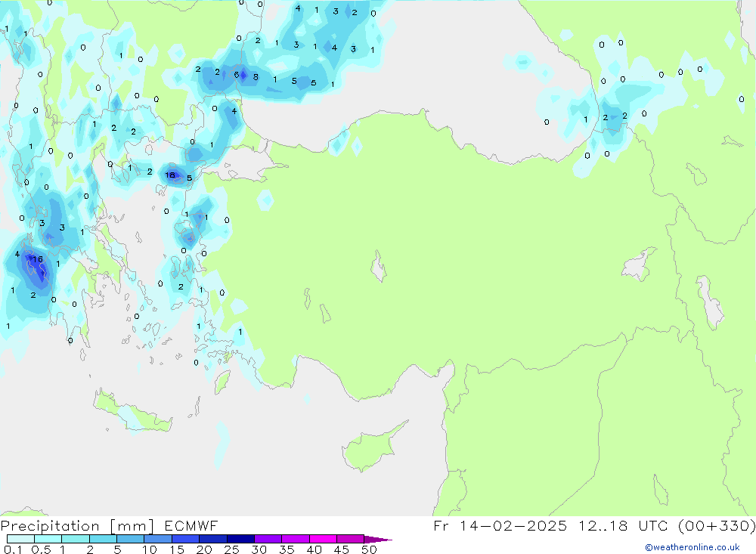Click the island of Crete on map
The image size is (756, 554).
tap(132, 410)
